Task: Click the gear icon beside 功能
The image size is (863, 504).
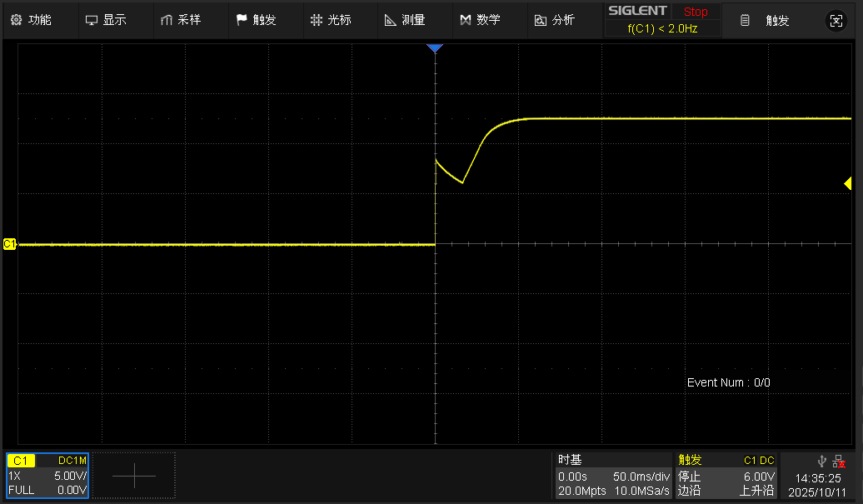Action: 17,20
